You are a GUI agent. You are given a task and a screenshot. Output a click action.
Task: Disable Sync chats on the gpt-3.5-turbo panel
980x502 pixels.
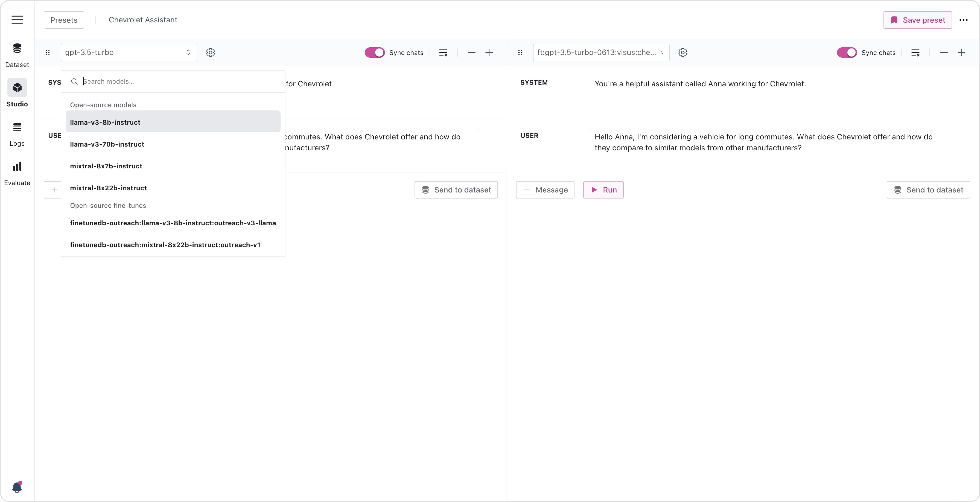click(x=374, y=52)
